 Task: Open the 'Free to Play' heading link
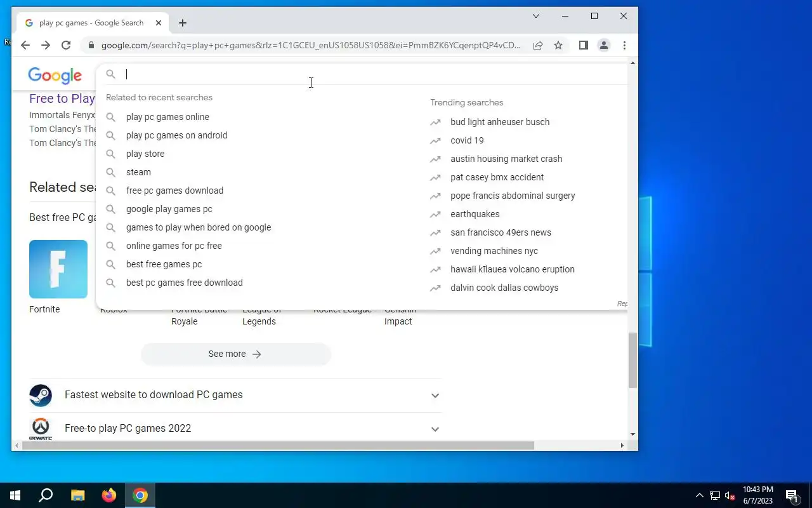click(62, 98)
